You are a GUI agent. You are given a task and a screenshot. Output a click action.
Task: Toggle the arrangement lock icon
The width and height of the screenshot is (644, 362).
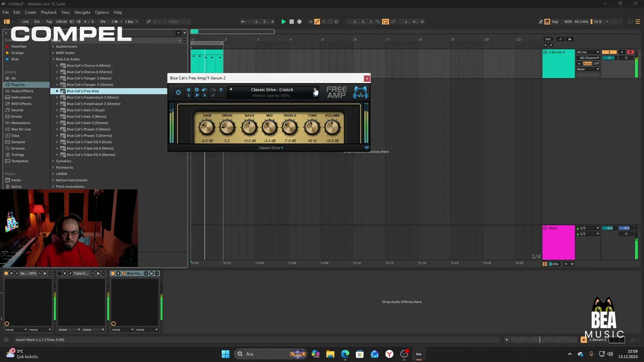point(570,39)
